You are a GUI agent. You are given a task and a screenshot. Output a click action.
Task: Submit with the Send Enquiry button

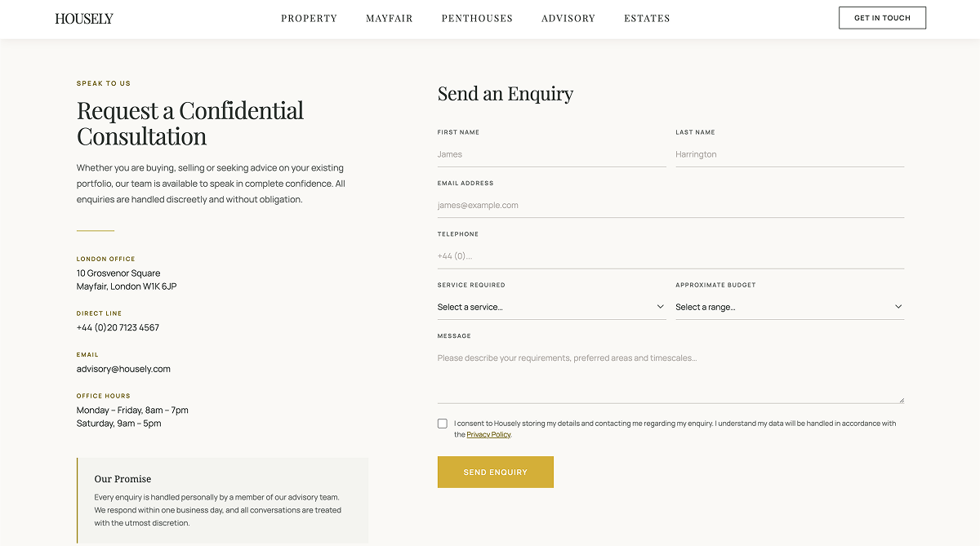click(495, 472)
